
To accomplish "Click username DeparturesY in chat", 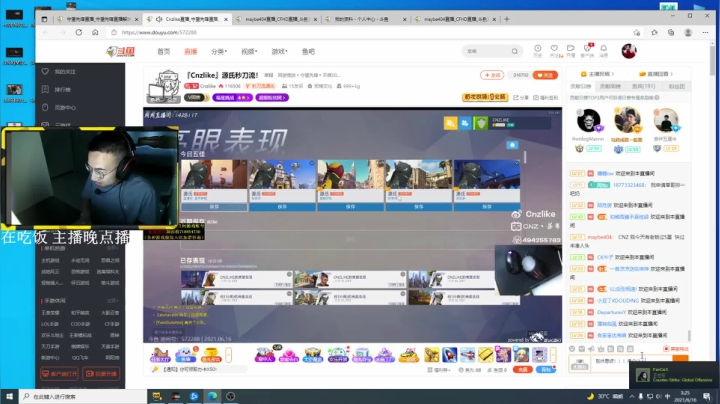I will [x=611, y=312].
